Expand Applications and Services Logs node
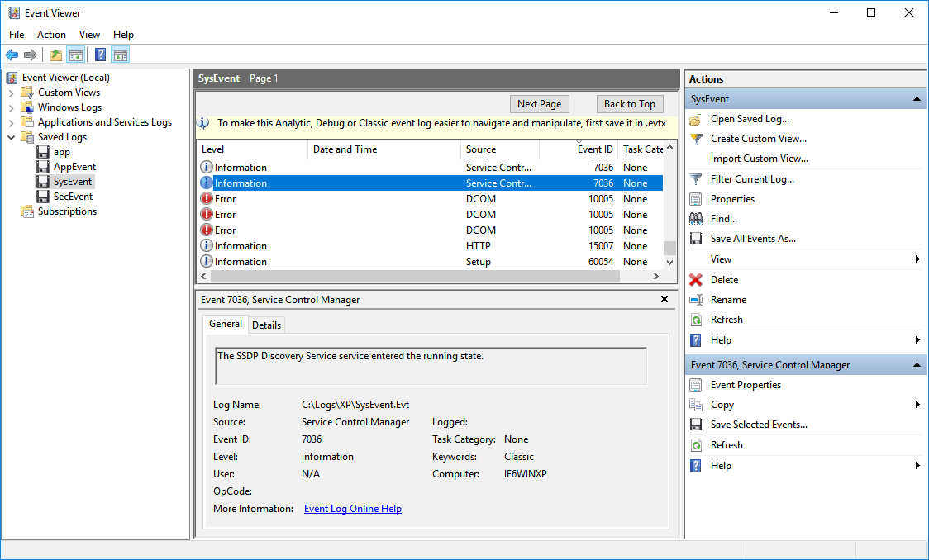Image resolution: width=929 pixels, height=560 pixels. click(x=12, y=122)
